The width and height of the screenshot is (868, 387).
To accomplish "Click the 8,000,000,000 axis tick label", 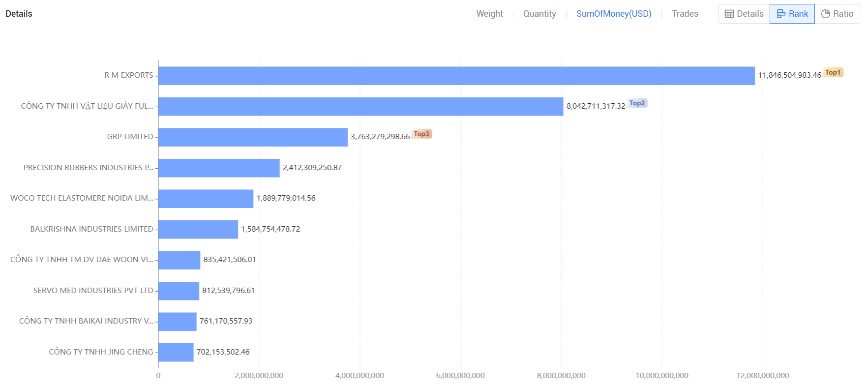I will (561, 376).
